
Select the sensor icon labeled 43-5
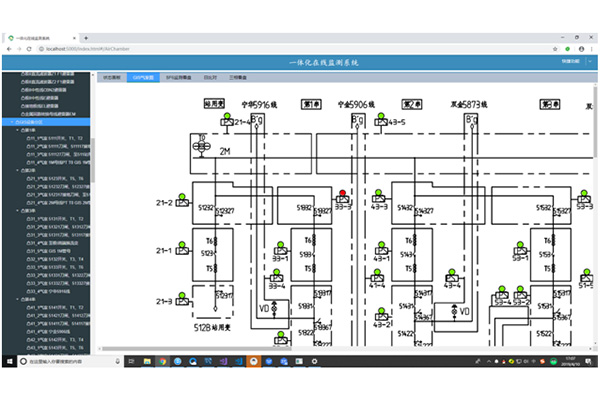tap(378, 122)
